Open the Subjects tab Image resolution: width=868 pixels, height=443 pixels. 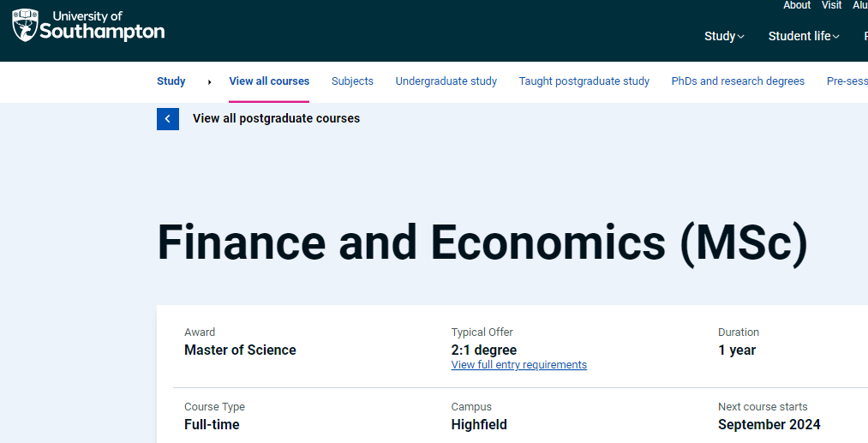(352, 81)
